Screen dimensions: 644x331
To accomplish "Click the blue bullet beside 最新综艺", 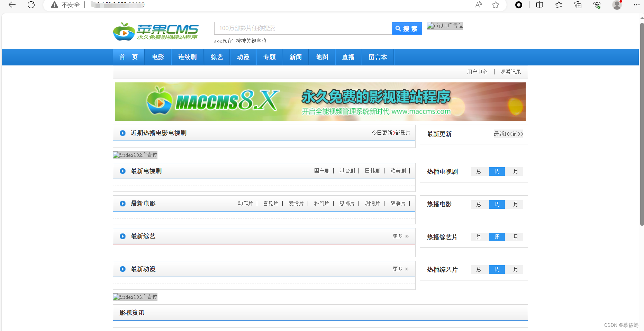I will click(123, 236).
